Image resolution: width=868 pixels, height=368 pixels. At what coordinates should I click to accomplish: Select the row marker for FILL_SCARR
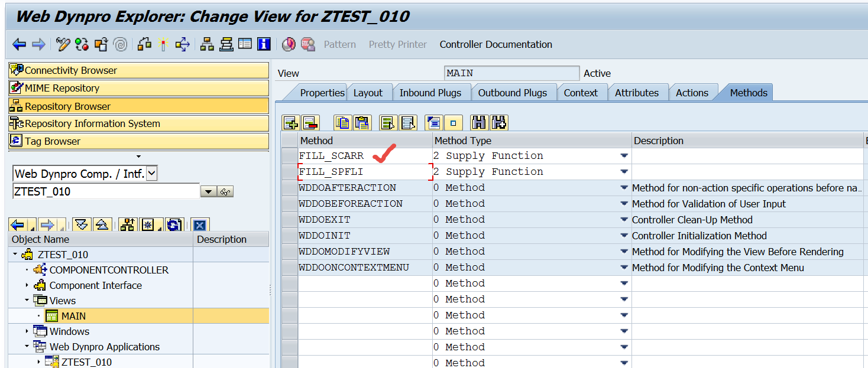(x=289, y=156)
